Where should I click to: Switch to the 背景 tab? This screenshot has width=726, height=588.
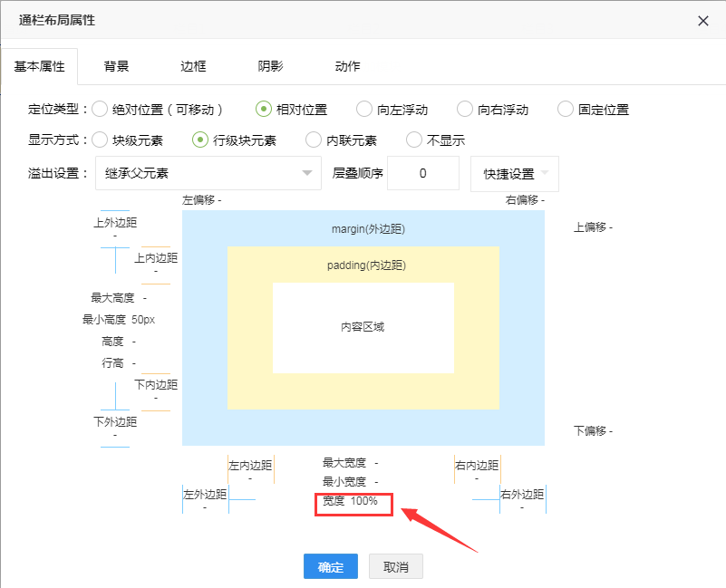116,66
